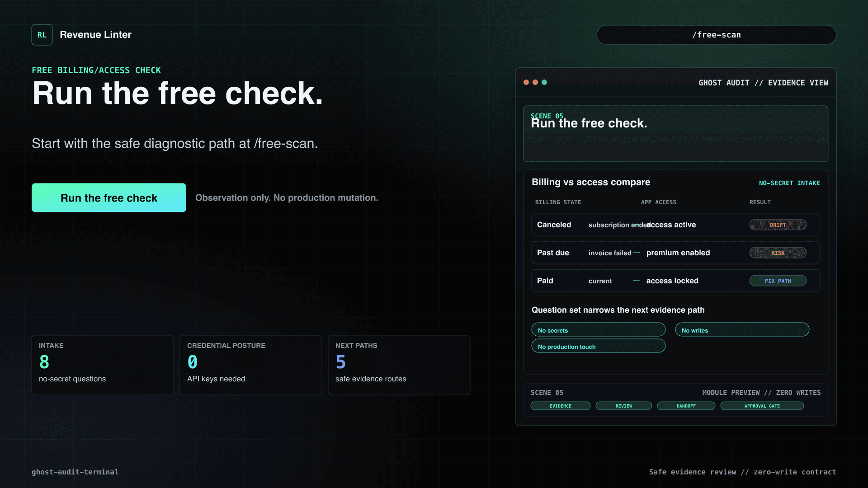Switch to the APPROVAL GATE tab

tap(762, 406)
